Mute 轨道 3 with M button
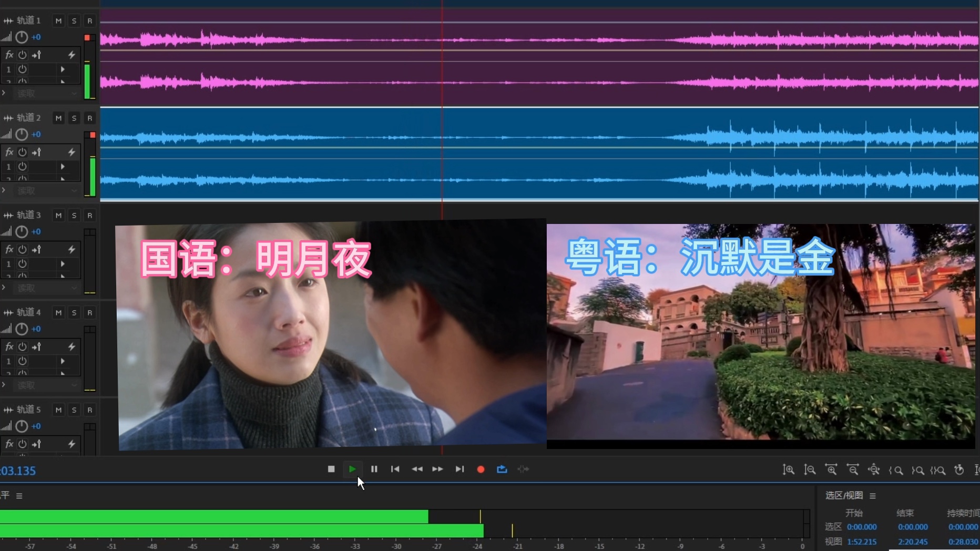The height and width of the screenshot is (551, 980). pos(58,216)
